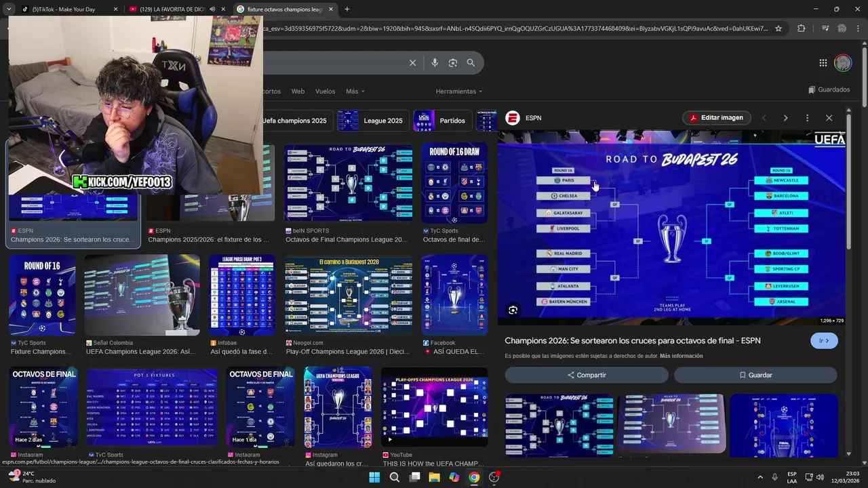Screen dimensions: 868x488
Task: Open Google Lens image search icon
Action: 453,63
